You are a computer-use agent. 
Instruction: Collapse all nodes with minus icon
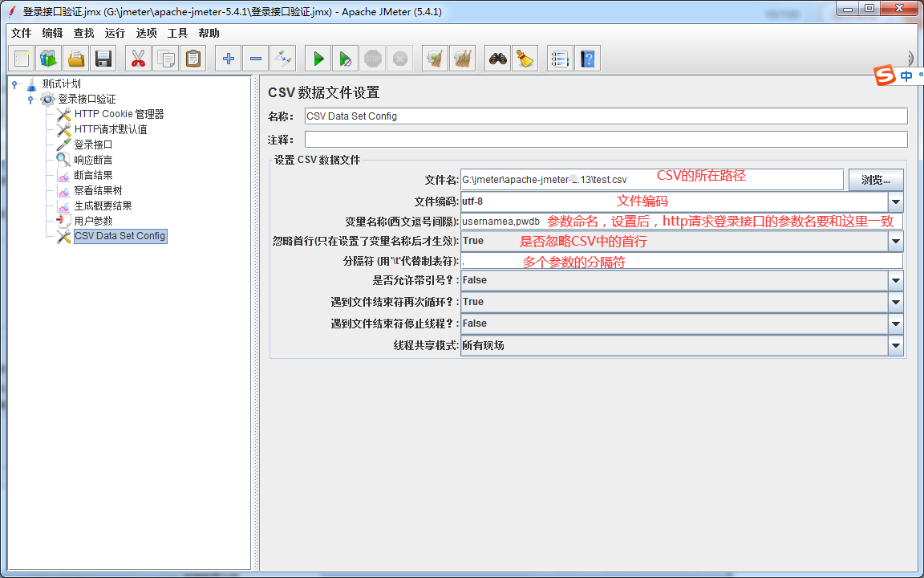255,59
